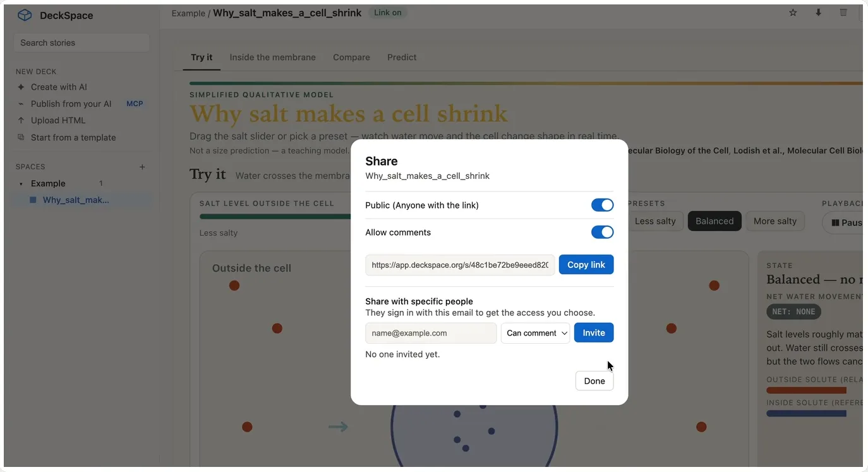Viewport: 868px width, 472px height.
Task: Click the MCP badge
Action: [135, 104]
